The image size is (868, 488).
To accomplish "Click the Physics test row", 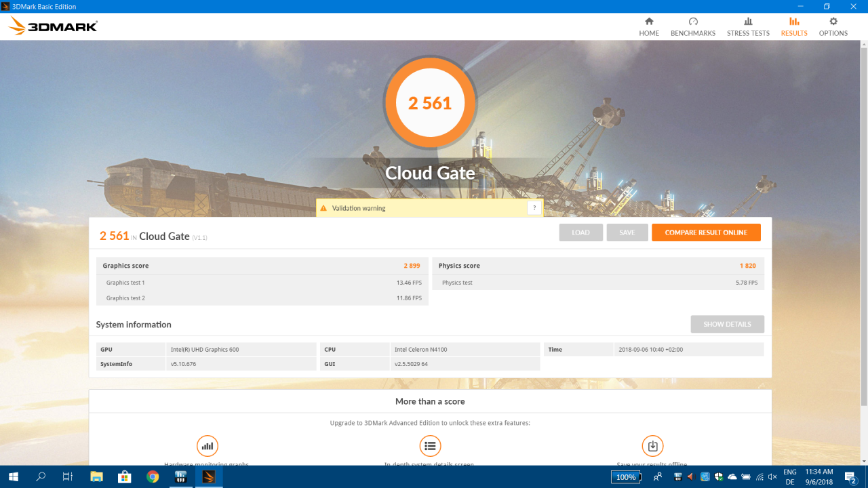I will [598, 283].
